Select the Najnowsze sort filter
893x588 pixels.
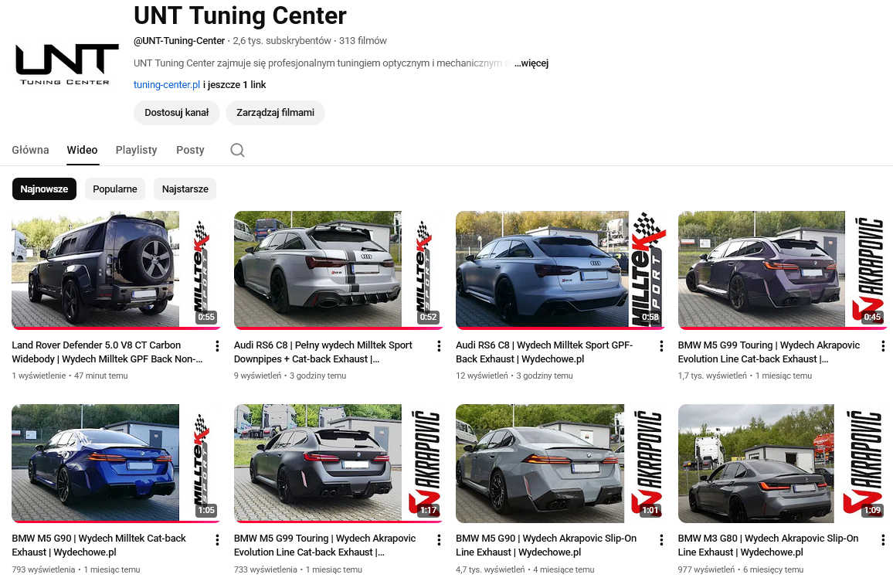44,189
